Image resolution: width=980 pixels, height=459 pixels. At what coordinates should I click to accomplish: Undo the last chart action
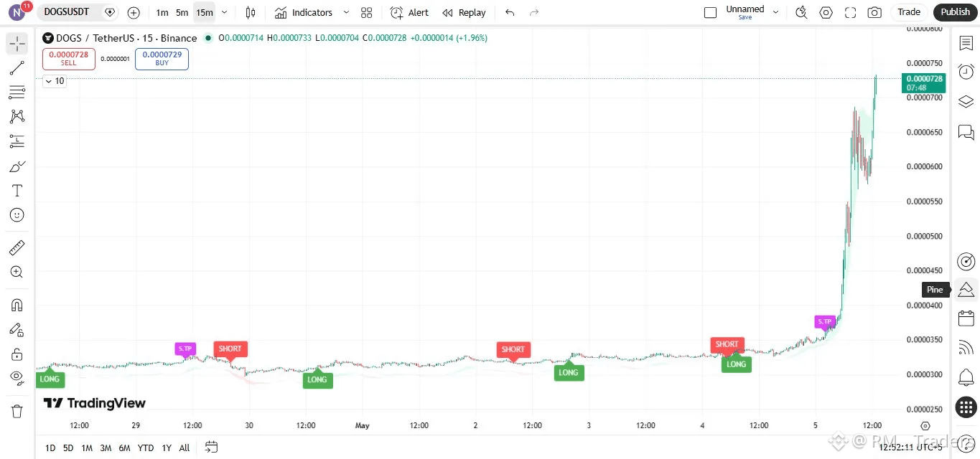(x=510, y=12)
